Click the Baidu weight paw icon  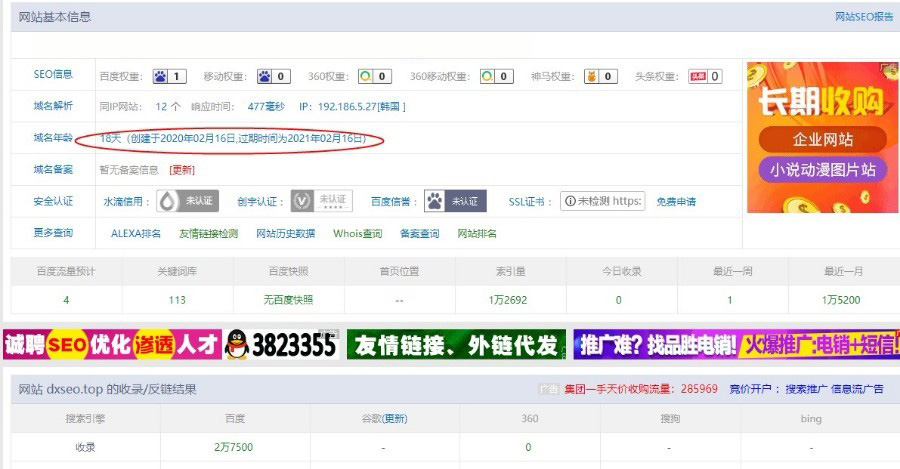161,76
